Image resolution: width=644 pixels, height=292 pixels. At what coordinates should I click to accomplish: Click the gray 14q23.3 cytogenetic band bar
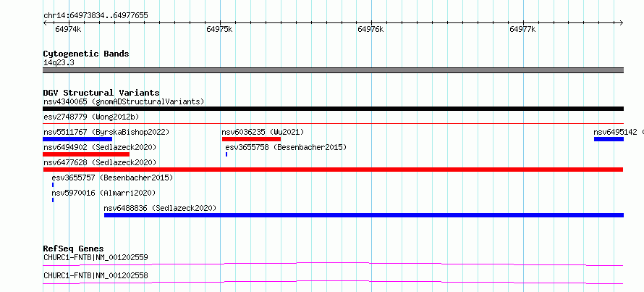[333, 70]
